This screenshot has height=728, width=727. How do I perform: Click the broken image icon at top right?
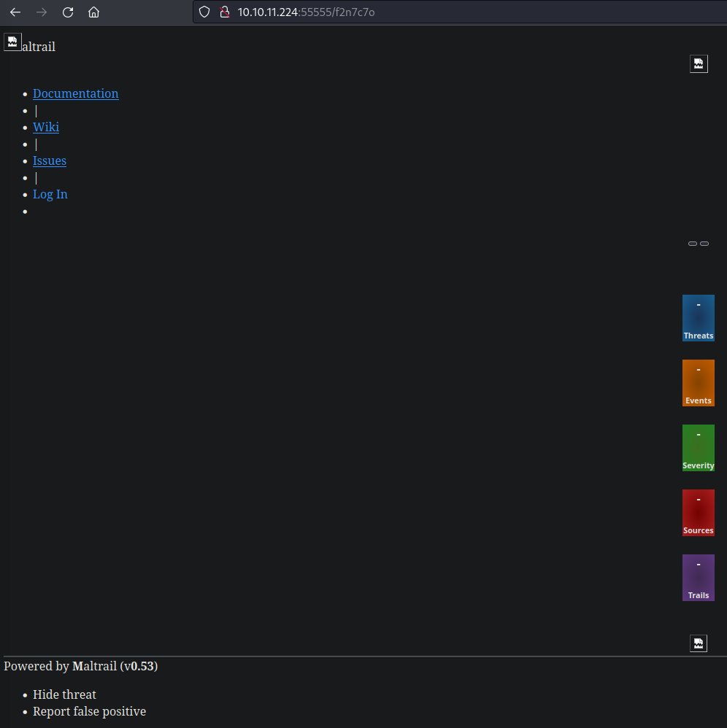699,64
